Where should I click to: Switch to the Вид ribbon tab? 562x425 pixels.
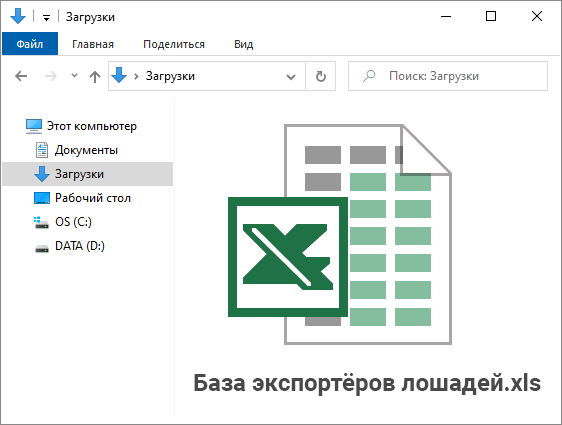[x=243, y=44]
